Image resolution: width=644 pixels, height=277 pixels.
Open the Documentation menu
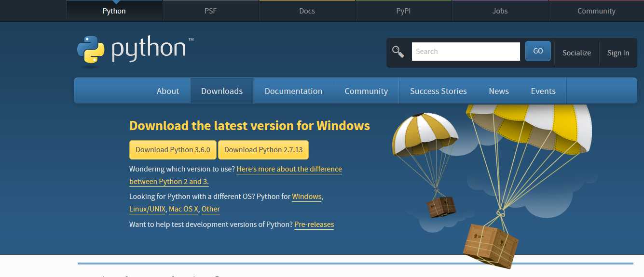(x=293, y=91)
